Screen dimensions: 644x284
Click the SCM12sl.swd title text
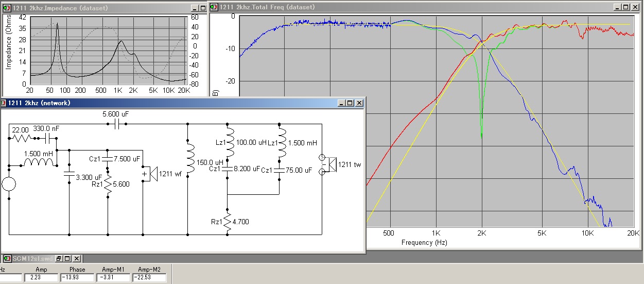(32, 258)
